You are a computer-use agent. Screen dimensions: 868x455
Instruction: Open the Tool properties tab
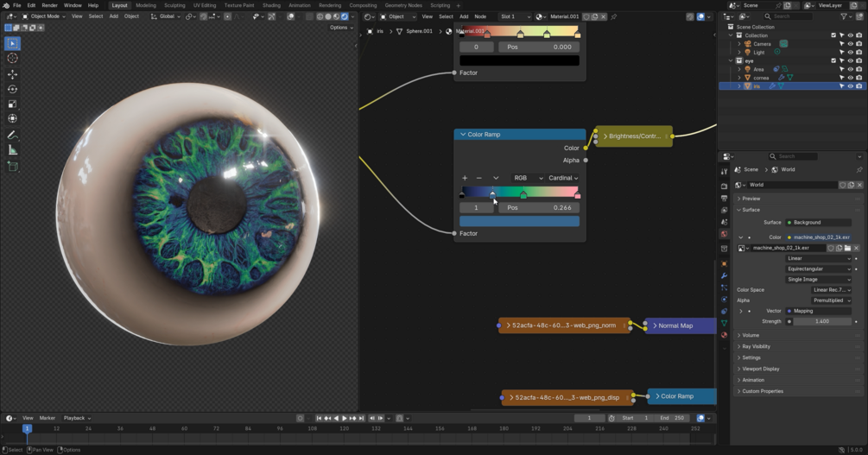pyautogui.click(x=724, y=172)
